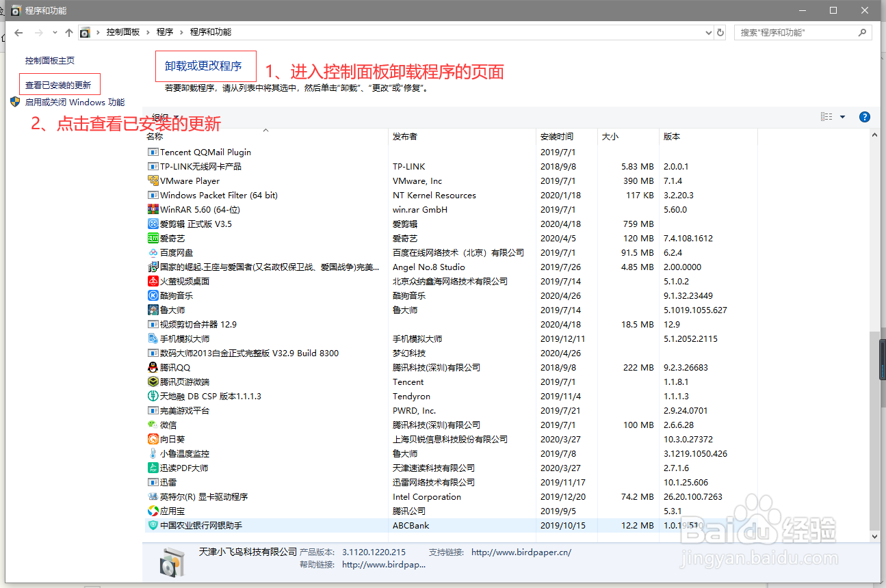Viewport: 886px width, 588px height.
Task: Select the 鲁大师 icon
Action: 153,310
